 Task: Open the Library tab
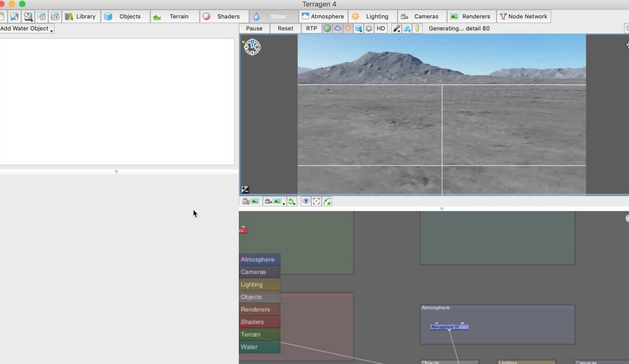(81, 16)
